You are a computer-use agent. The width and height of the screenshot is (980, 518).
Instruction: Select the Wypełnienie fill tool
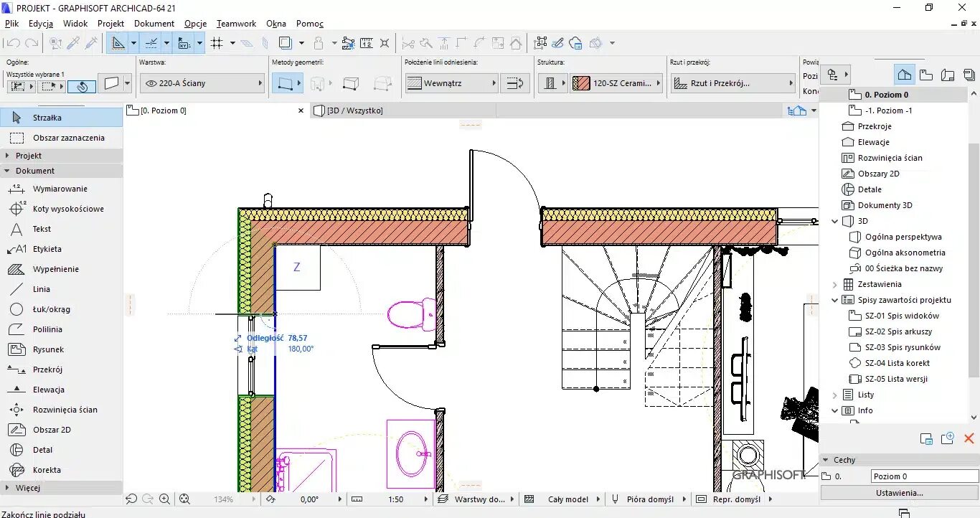pyautogui.click(x=61, y=269)
